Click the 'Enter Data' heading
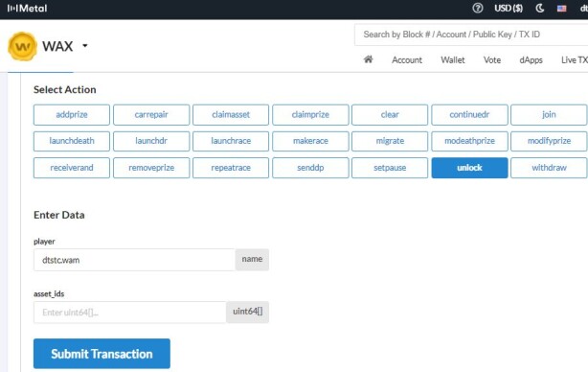The height and width of the screenshot is (372, 588). 58,215
